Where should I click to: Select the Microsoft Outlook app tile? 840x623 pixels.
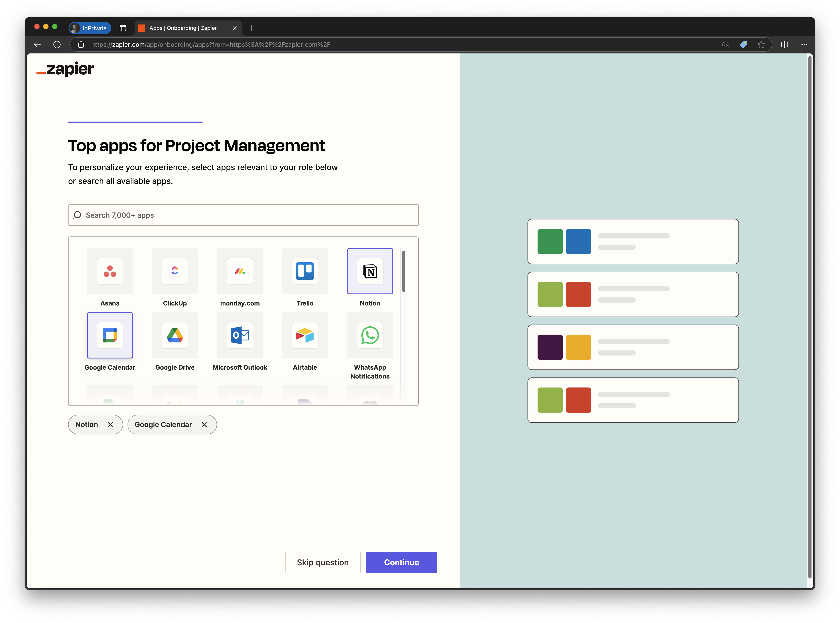point(240,335)
